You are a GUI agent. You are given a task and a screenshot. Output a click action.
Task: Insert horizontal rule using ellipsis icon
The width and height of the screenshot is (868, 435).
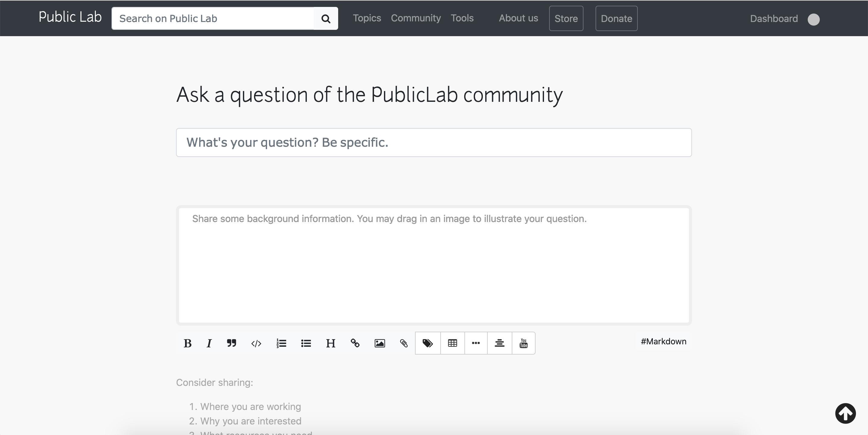pos(476,343)
